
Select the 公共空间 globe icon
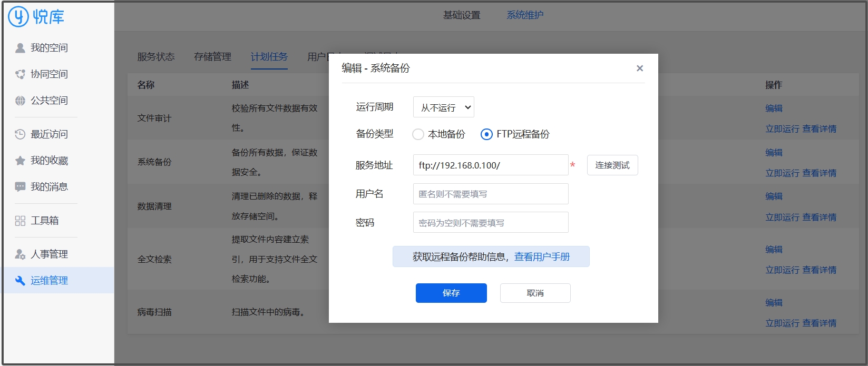(20, 101)
